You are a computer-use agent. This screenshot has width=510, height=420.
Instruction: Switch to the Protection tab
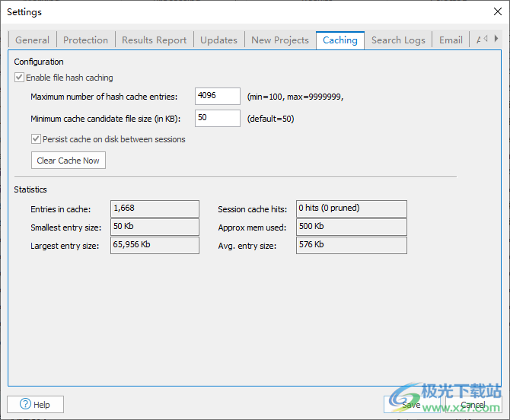coord(85,40)
